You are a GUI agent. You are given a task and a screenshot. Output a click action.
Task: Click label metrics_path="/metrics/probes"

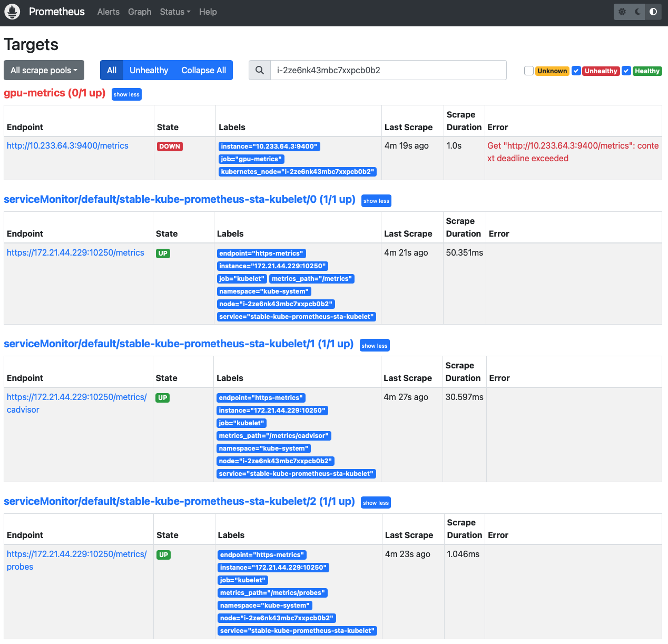point(273,593)
